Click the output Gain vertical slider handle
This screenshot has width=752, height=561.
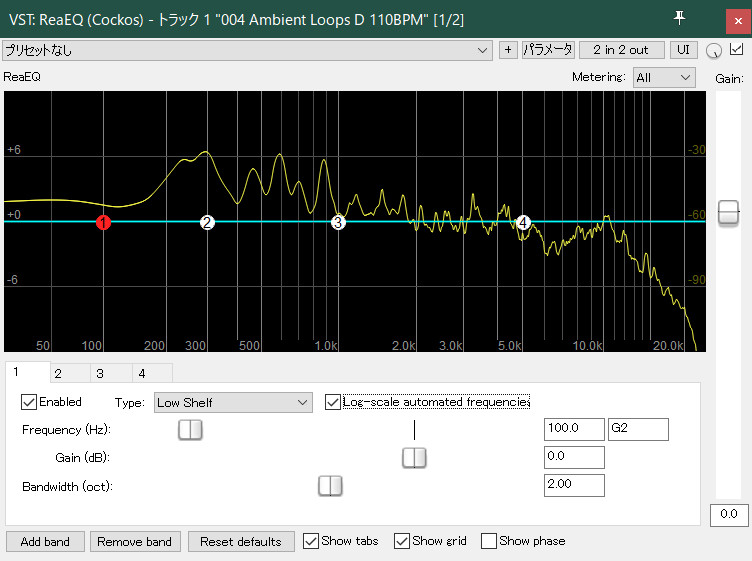point(729,211)
